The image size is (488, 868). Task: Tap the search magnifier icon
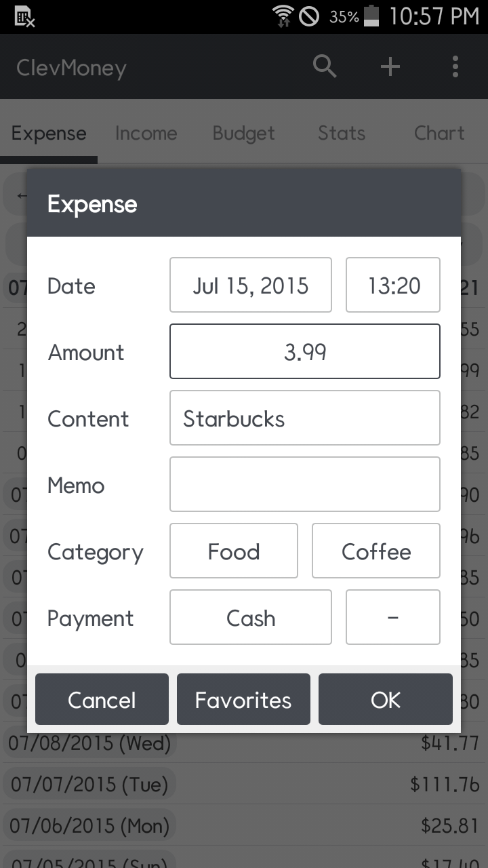325,66
